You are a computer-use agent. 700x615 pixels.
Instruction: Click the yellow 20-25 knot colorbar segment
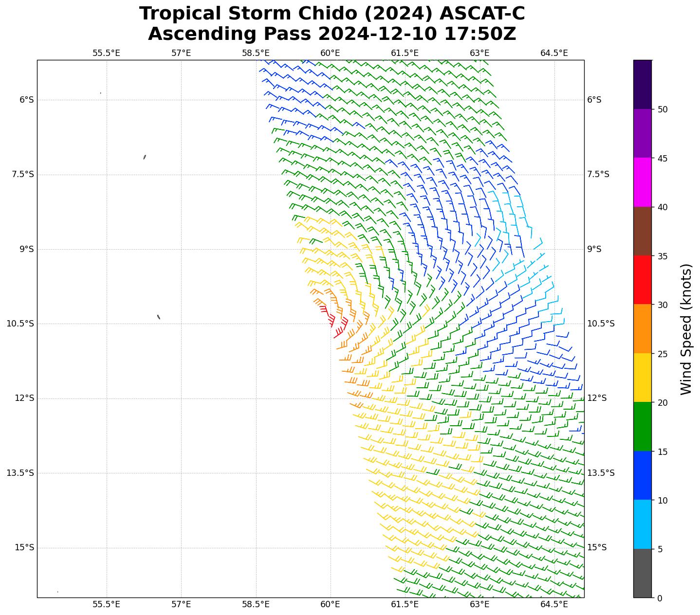click(642, 378)
